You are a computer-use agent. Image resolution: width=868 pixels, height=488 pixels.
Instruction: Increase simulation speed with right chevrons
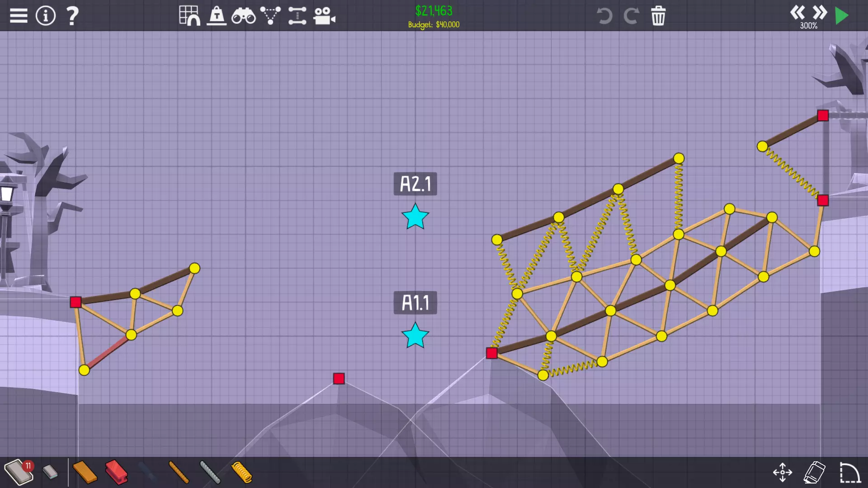pos(819,12)
